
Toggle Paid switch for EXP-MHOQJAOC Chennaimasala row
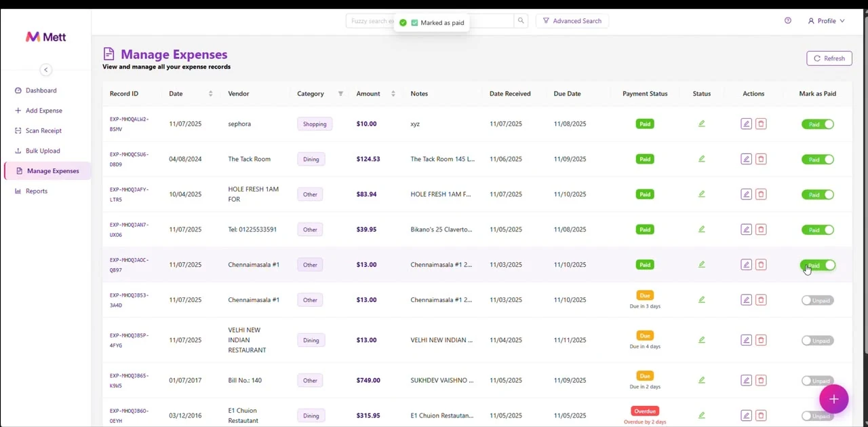[818, 265]
